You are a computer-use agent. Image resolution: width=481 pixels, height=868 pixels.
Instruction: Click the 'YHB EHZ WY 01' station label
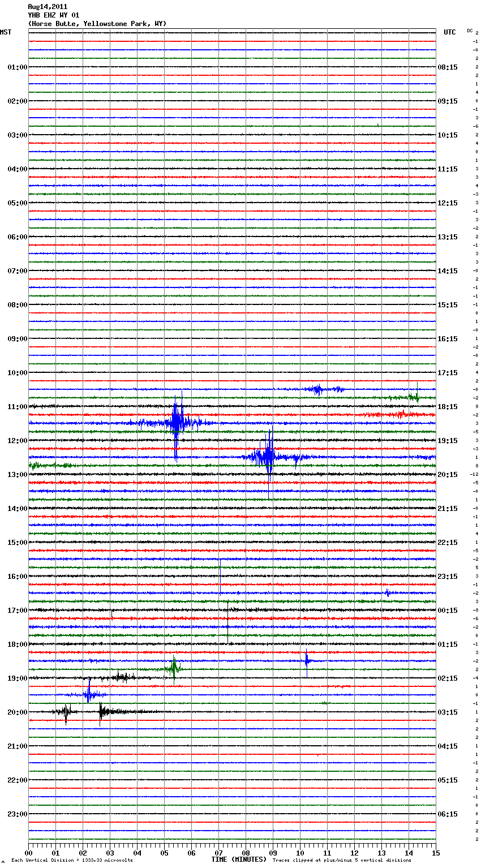point(54,15)
